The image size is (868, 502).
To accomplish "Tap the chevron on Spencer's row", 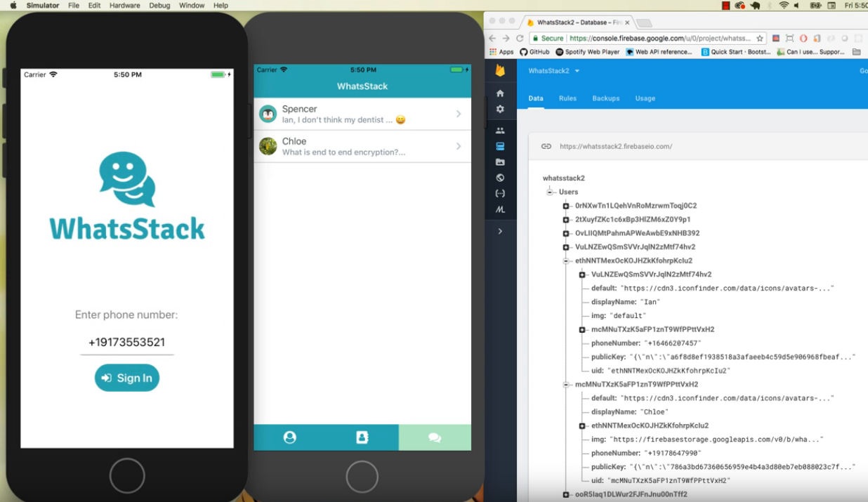I will coord(459,114).
